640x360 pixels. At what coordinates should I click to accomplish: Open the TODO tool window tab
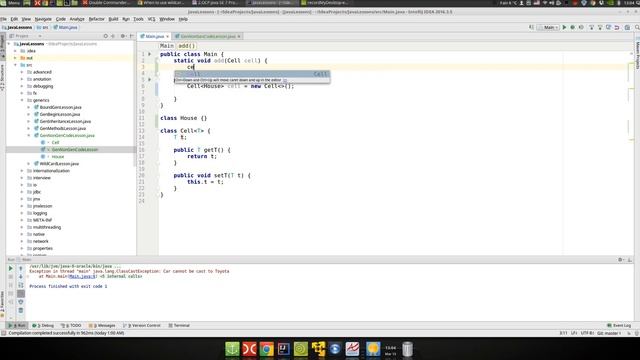click(x=71, y=325)
